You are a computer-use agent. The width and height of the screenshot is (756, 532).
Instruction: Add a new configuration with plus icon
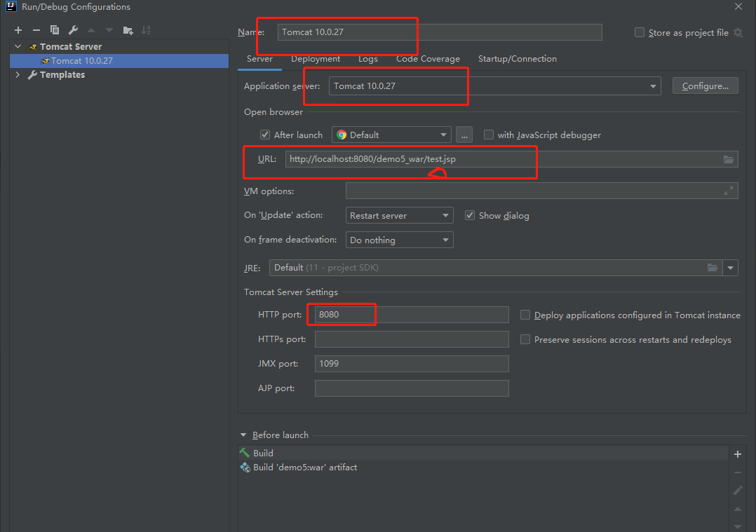click(18, 30)
